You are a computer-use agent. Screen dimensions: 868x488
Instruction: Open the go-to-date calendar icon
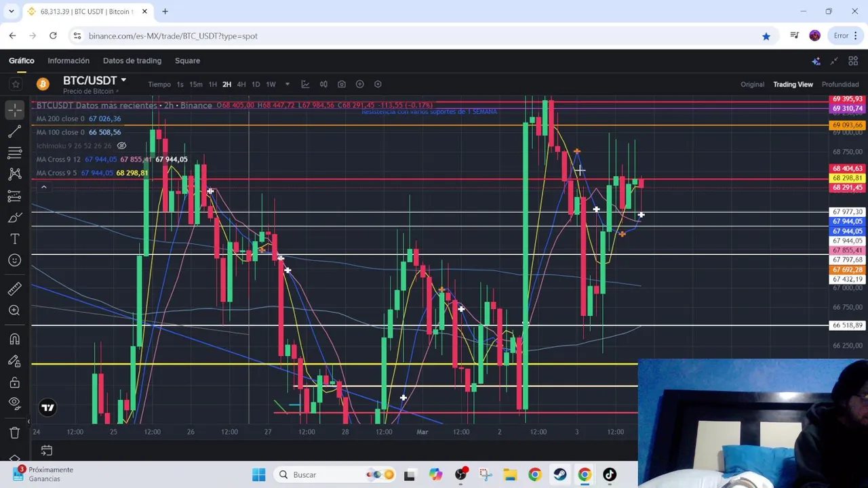coord(47,450)
